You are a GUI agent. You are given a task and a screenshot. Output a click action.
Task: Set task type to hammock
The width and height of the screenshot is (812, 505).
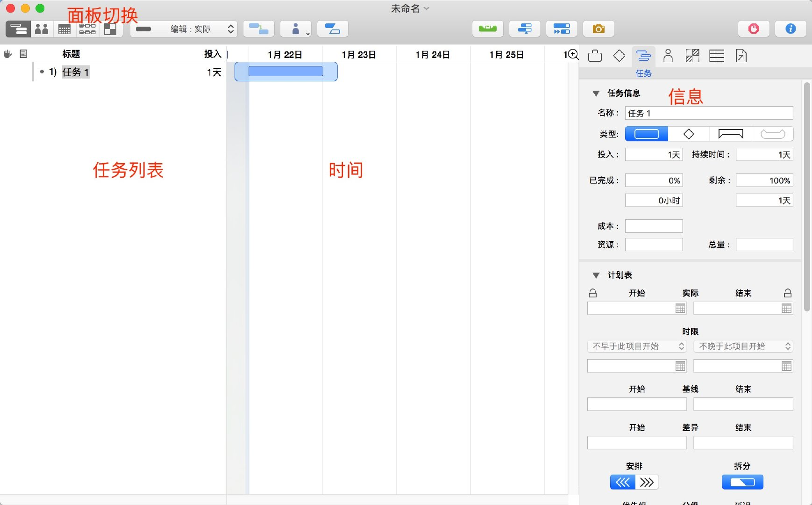coord(773,134)
